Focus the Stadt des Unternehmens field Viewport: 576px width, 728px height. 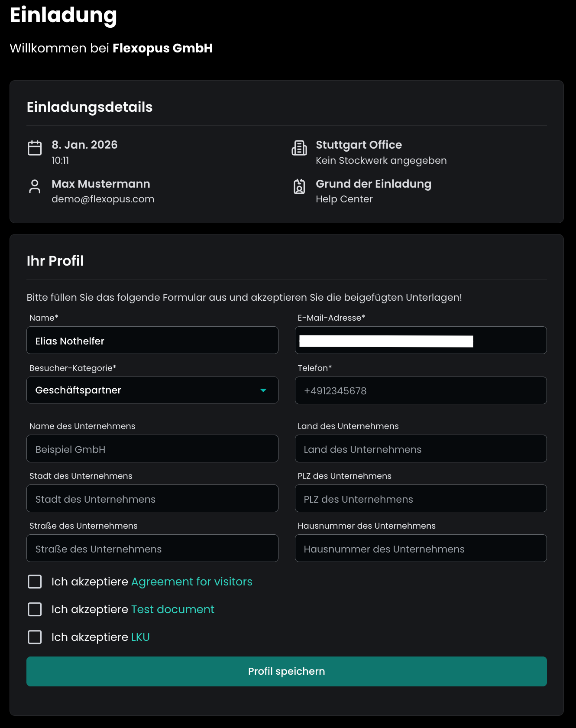coord(152,499)
